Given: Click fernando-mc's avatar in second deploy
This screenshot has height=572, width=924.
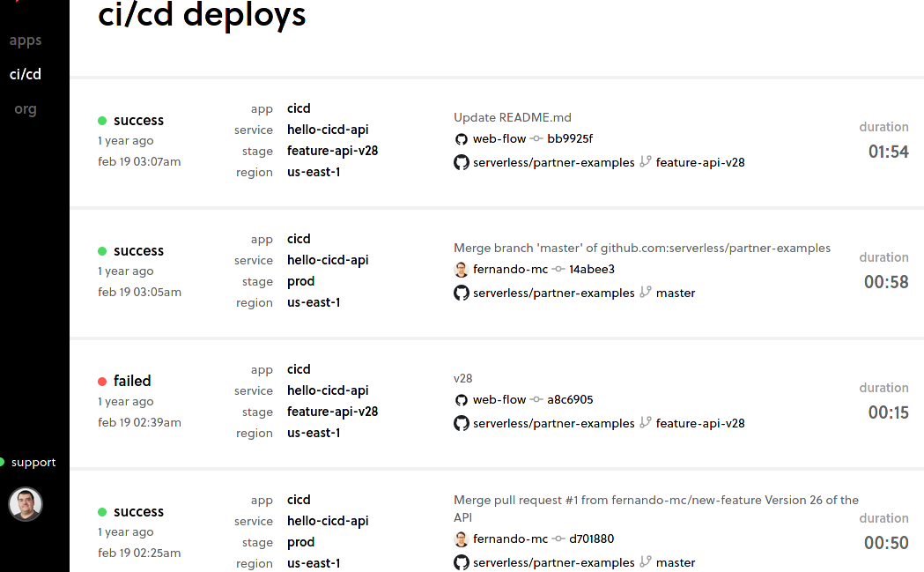Looking at the screenshot, I should click(x=462, y=269).
